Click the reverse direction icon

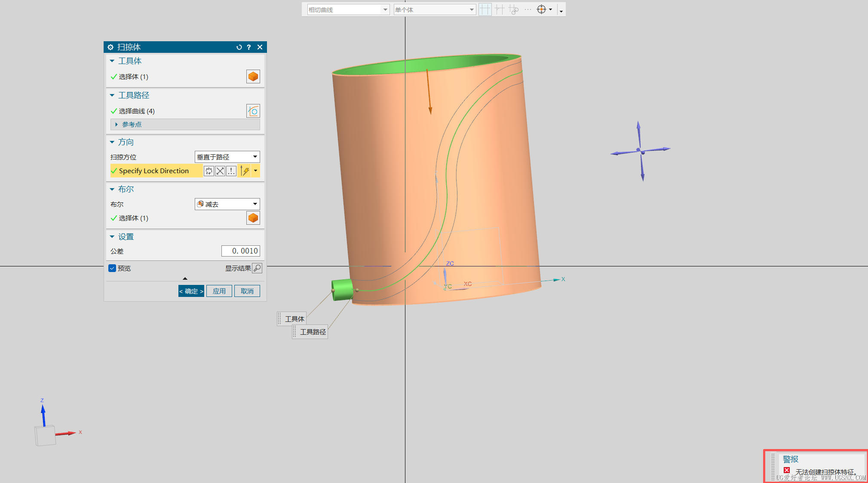[x=220, y=171]
